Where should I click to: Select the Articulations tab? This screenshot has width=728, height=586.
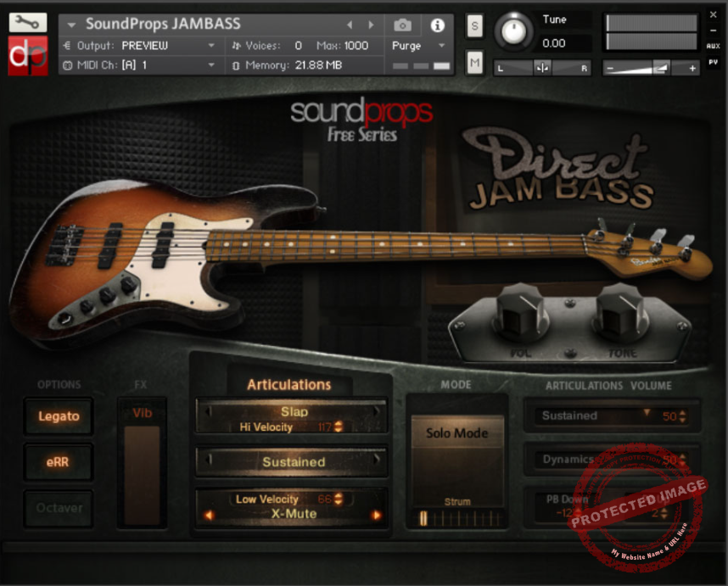(x=288, y=385)
